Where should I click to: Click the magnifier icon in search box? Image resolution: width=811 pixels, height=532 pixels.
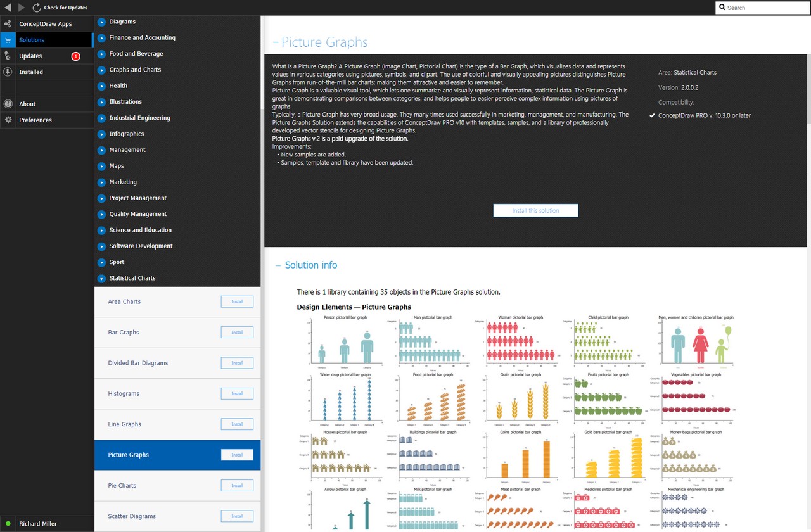(x=722, y=8)
